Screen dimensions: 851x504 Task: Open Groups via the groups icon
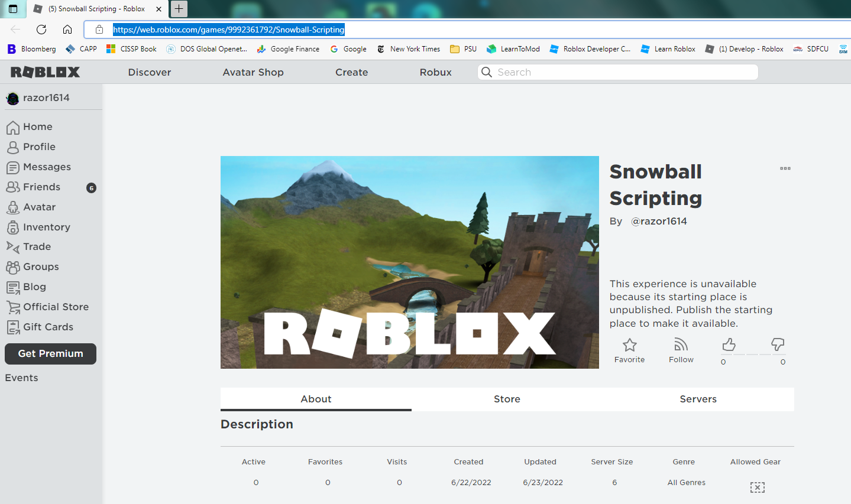[x=12, y=267]
